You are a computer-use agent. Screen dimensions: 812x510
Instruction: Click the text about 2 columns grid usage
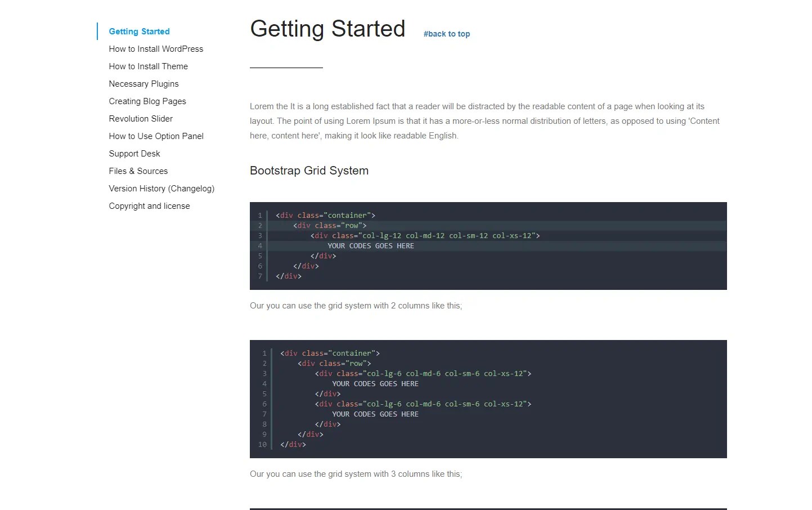click(x=356, y=306)
